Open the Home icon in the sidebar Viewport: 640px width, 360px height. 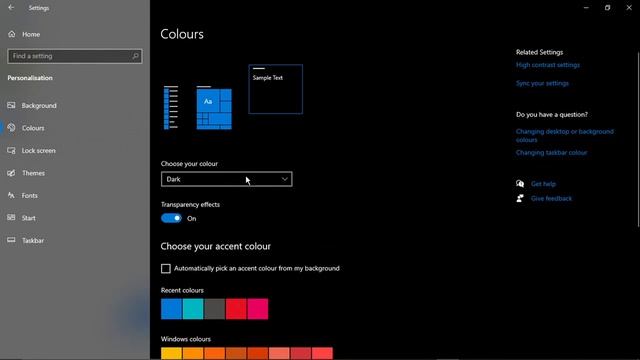11,34
